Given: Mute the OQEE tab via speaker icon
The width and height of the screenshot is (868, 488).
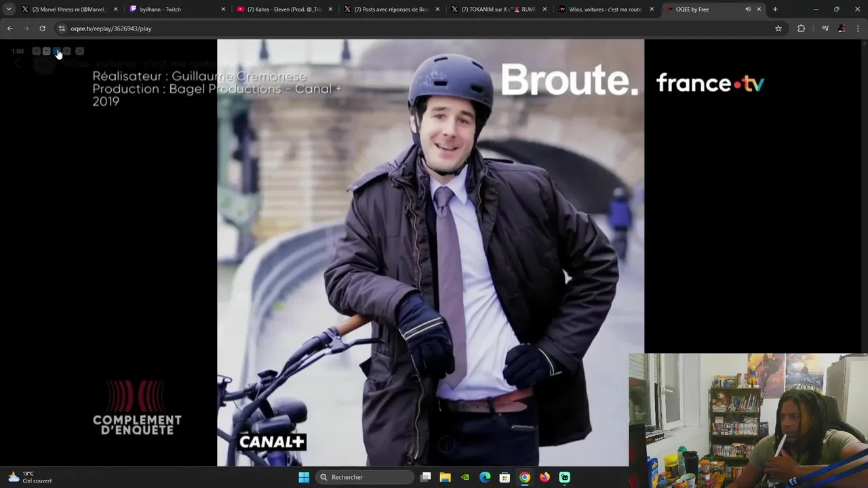Looking at the screenshot, I should tap(747, 9).
